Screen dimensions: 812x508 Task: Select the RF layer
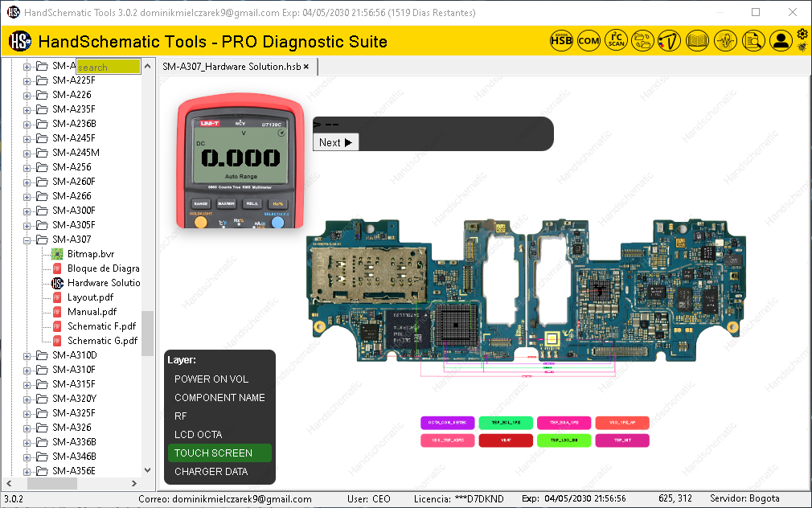click(x=219, y=416)
